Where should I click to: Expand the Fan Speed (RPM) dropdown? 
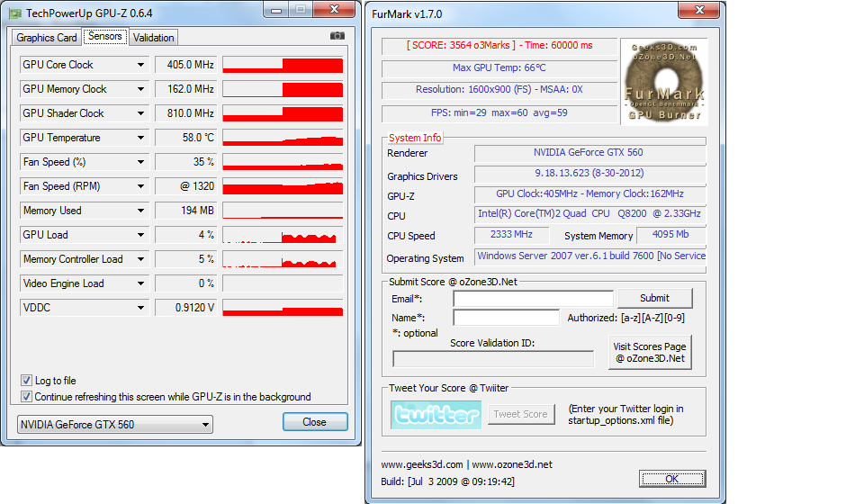pyautogui.click(x=140, y=186)
